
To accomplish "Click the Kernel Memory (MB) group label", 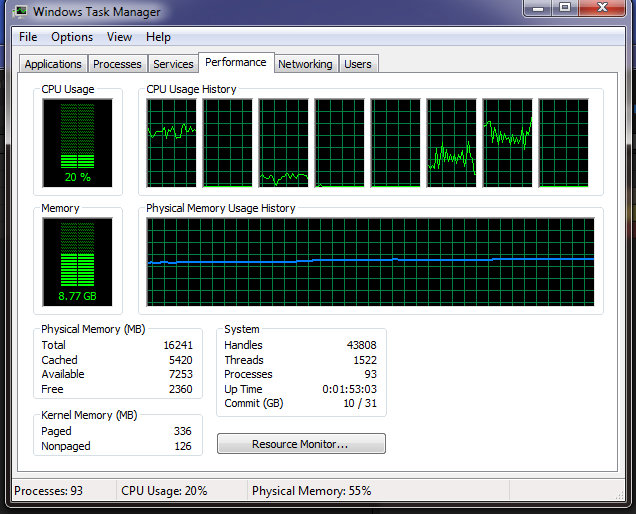I will point(89,415).
